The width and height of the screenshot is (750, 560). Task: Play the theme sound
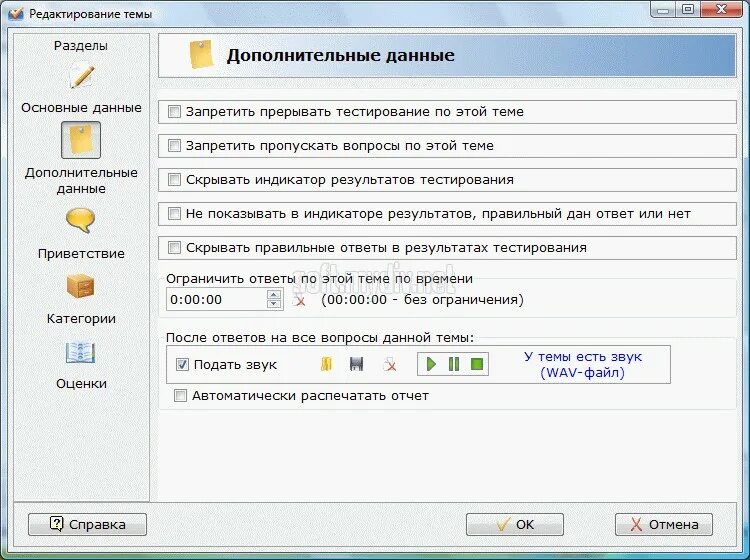(x=431, y=364)
